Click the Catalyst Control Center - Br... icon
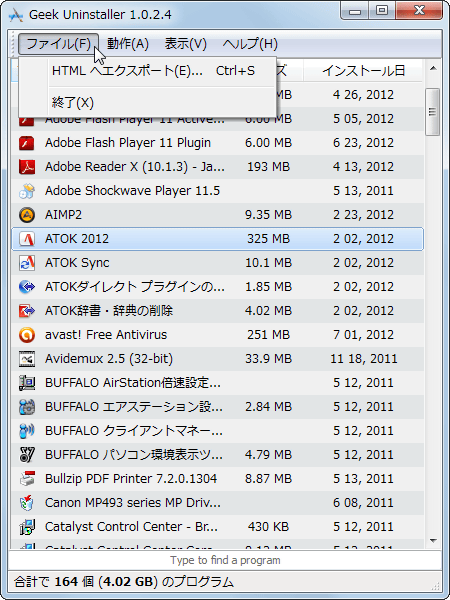Image resolution: width=450 pixels, height=600 pixels. pyautogui.click(x=27, y=527)
